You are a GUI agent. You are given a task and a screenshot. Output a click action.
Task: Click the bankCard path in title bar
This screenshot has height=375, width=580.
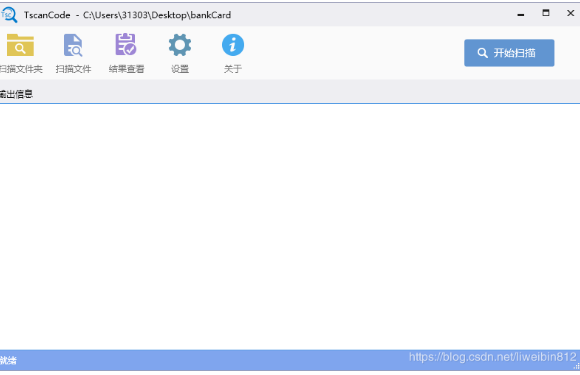(157, 15)
